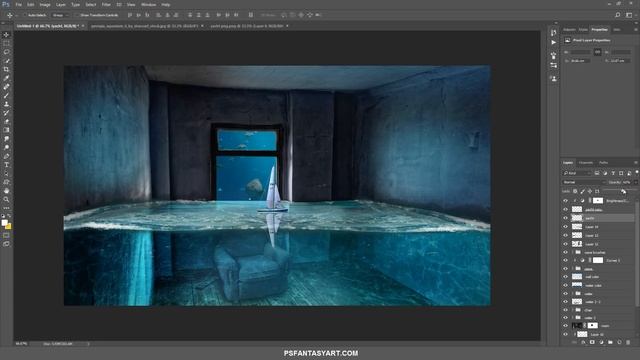Click the swap foreground and background colors arrow
Viewport: 640px width, 360px height.
[x=9, y=217]
